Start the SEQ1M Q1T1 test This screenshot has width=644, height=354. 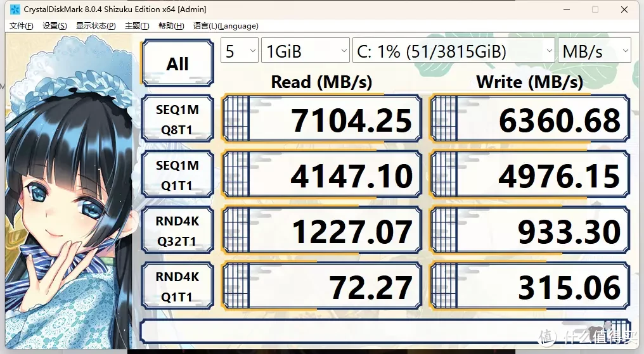coord(177,174)
